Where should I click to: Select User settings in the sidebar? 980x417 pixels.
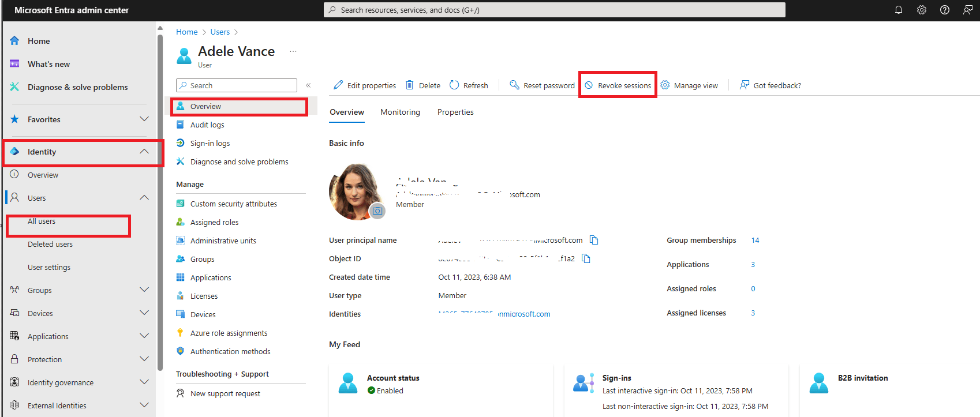pos(49,267)
